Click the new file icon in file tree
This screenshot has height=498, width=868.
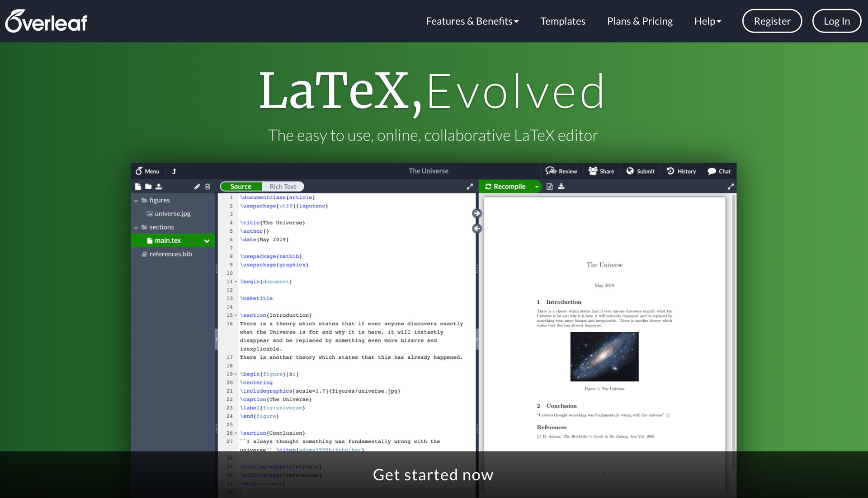pyautogui.click(x=138, y=187)
